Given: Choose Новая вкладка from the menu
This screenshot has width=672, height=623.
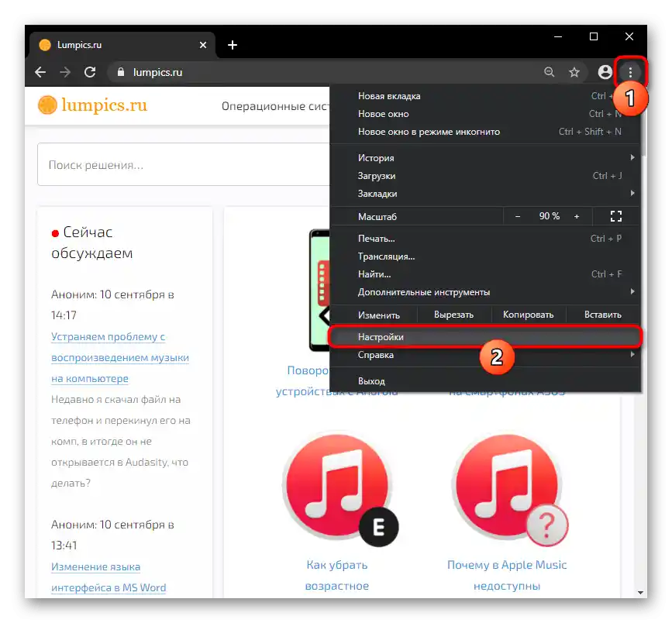Looking at the screenshot, I should click(485, 96).
